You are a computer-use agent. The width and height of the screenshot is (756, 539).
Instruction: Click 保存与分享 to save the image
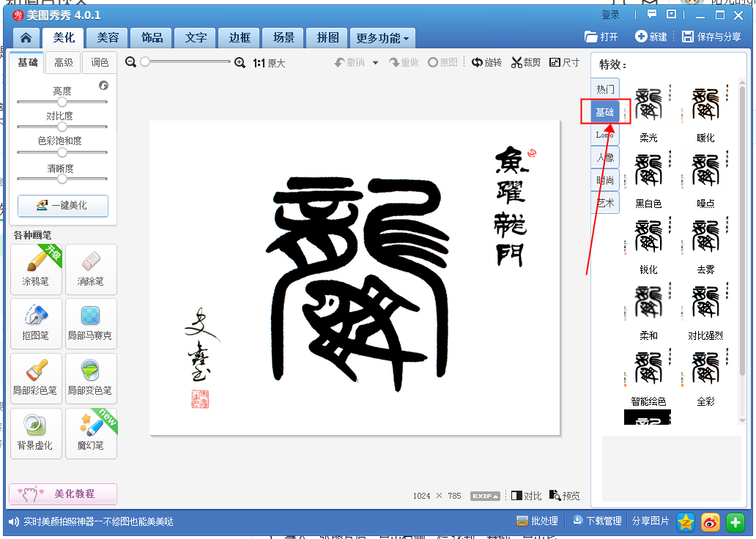tap(711, 37)
